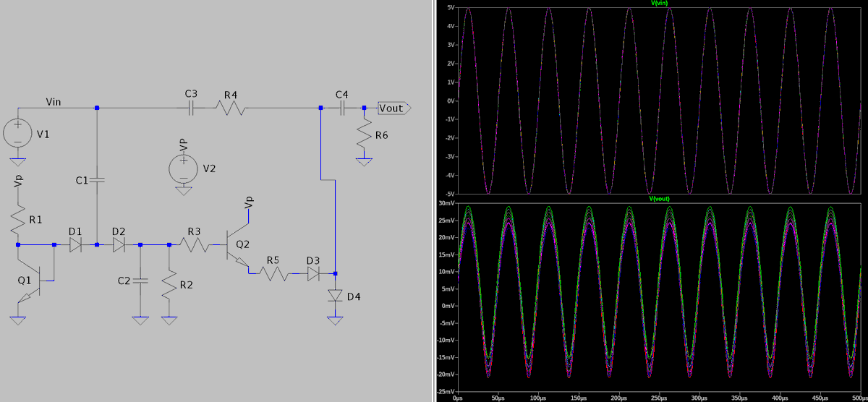Select the Q2 transistor symbol
The height and width of the screenshot is (402, 868).
(238, 245)
